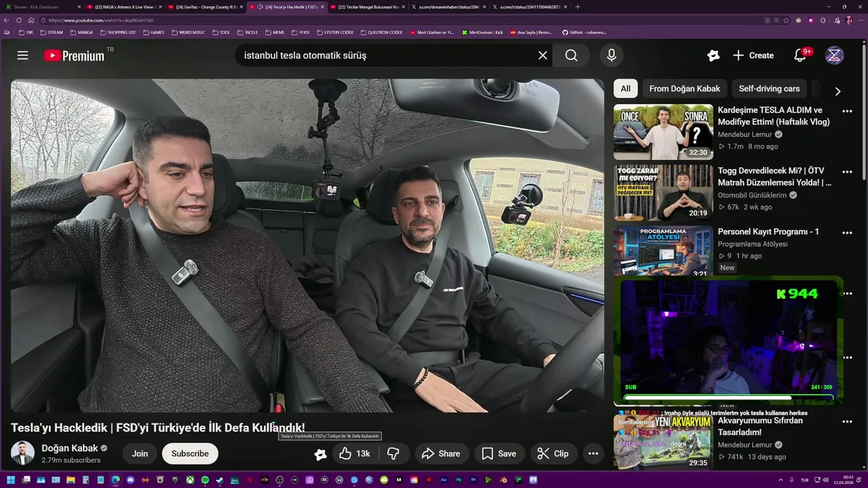The width and height of the screenshot is (868, 488).
Task: Open Steam from the taskbar
Action: click(220, 480)
